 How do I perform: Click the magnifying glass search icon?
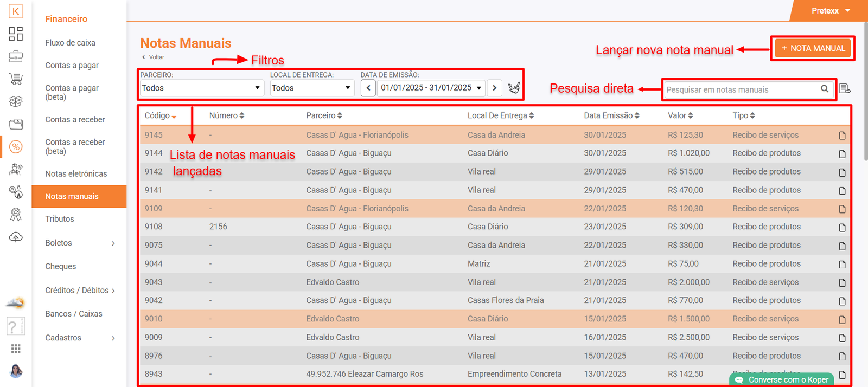[x=825, y=89]
